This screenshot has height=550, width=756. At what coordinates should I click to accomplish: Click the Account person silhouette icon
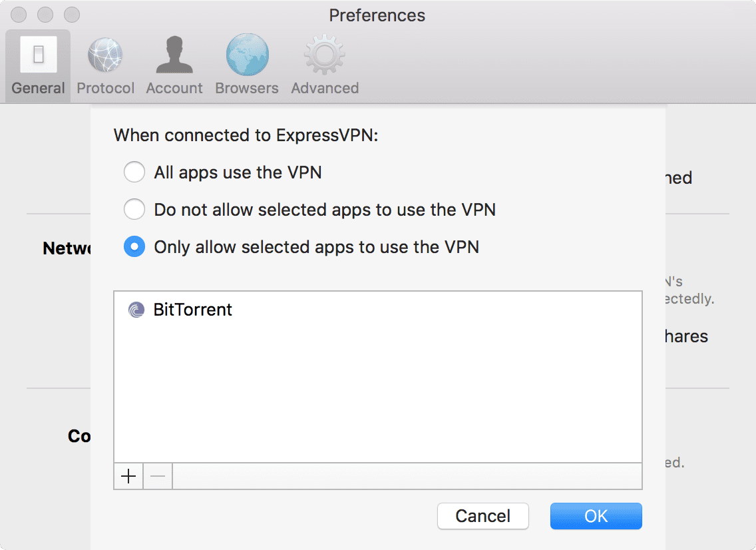click(174, 55)
